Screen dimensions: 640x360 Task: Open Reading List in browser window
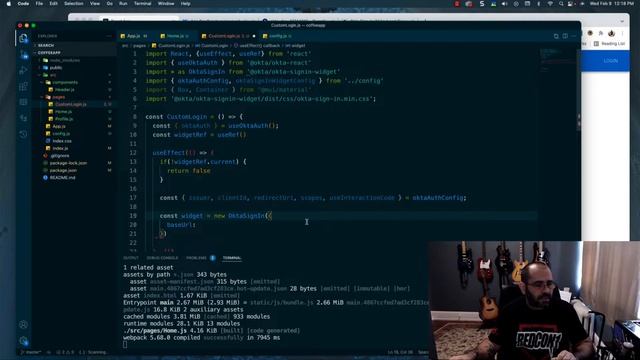[610, 44]
